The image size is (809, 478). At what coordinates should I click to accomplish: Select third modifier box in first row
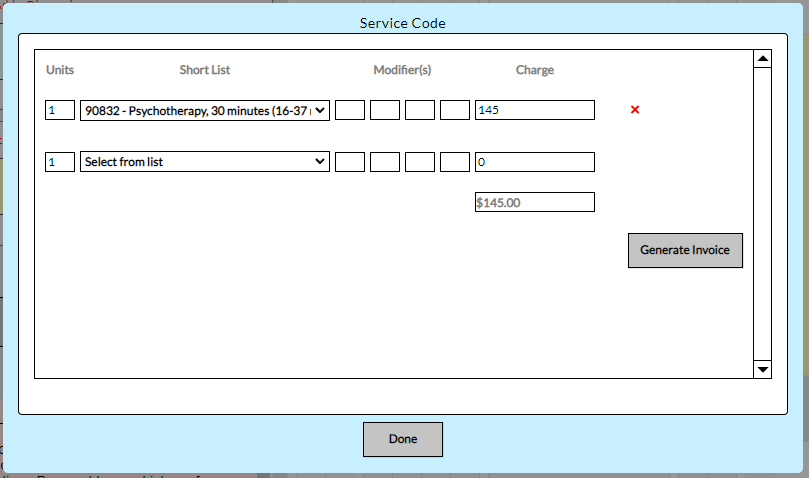[420, 111]
